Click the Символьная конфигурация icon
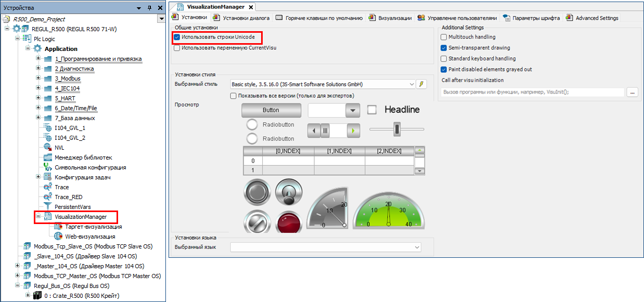The image size is (644, 302). (48, 167)
